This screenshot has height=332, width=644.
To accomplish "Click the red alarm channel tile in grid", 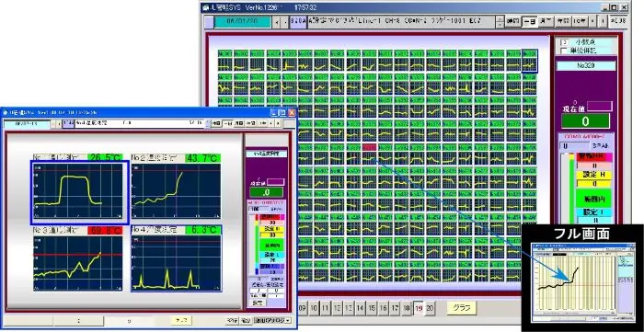I will pos(370,147).
